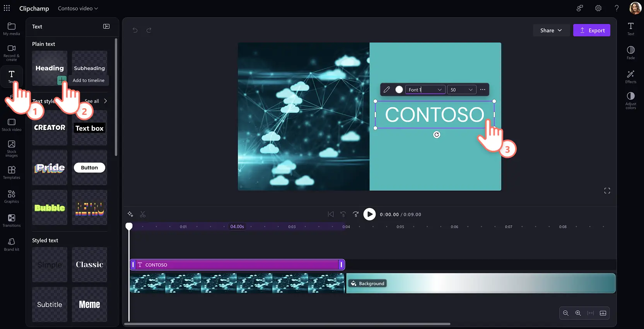Fit timeline to screen

tap(591, 313)
